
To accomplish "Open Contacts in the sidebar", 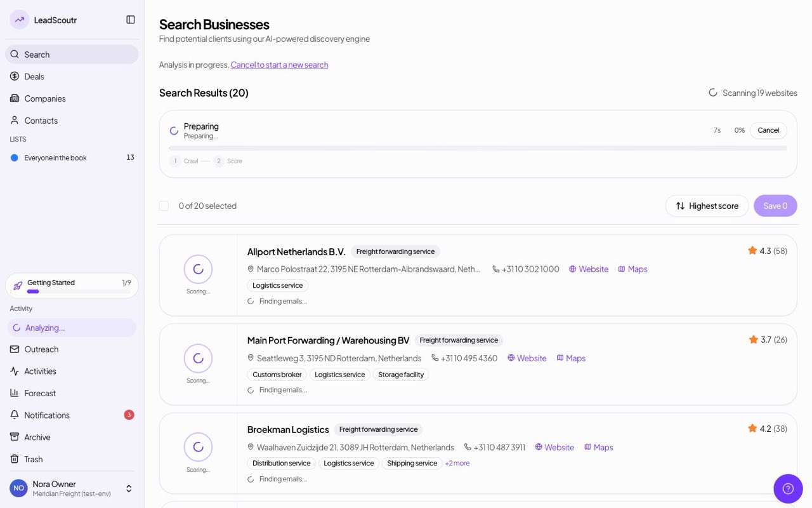I will (72, 120).
